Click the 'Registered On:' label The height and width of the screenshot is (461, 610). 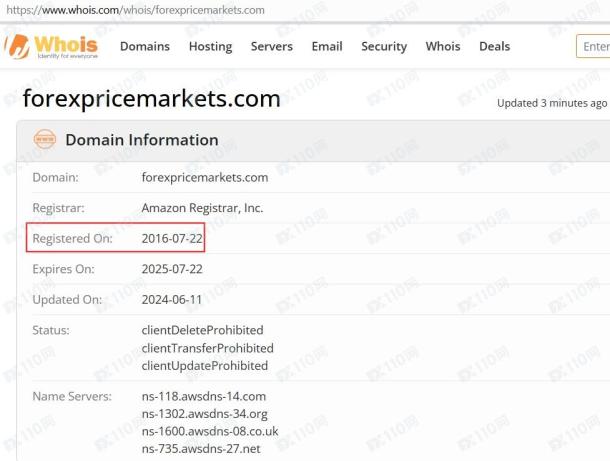click(72, 238)
